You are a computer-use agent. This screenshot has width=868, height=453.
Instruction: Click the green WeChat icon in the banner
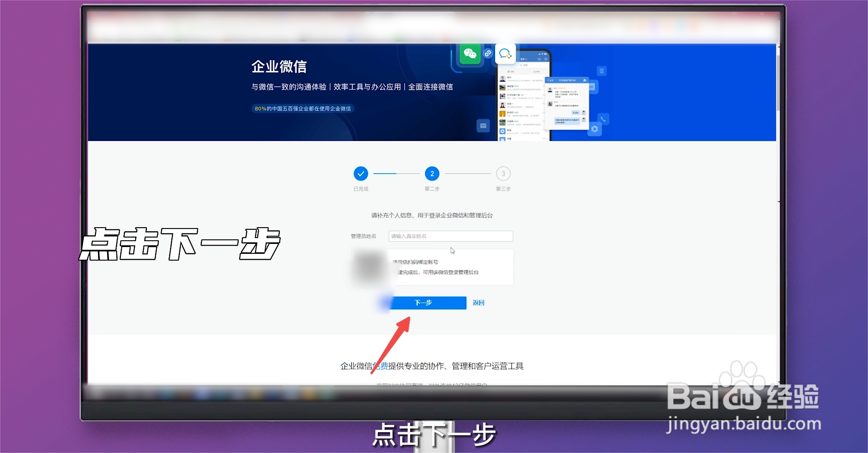(470, 54)
